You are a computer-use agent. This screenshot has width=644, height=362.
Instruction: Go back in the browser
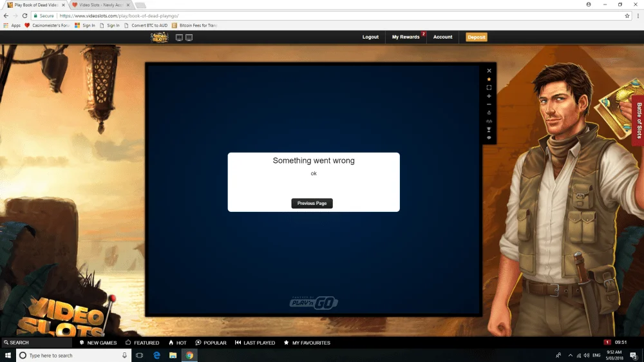[6, 15]
